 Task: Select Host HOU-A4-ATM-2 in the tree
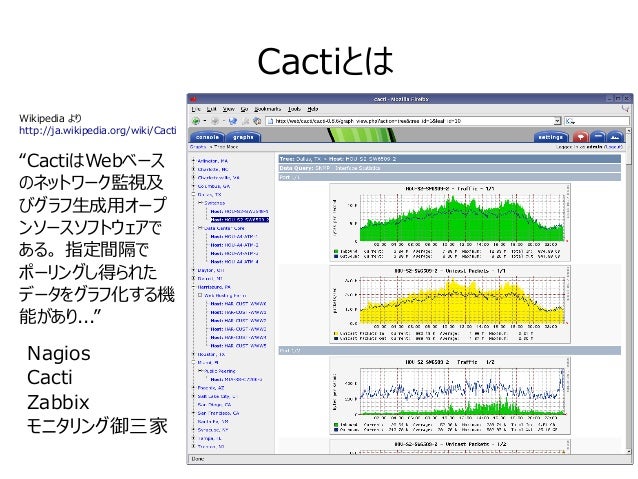coord(234,245)
